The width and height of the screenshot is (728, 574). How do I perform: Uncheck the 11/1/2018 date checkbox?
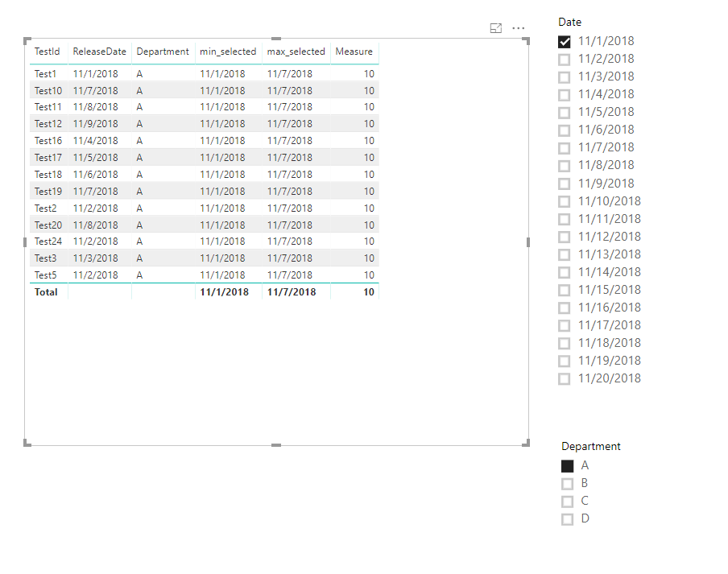(564, 42)
